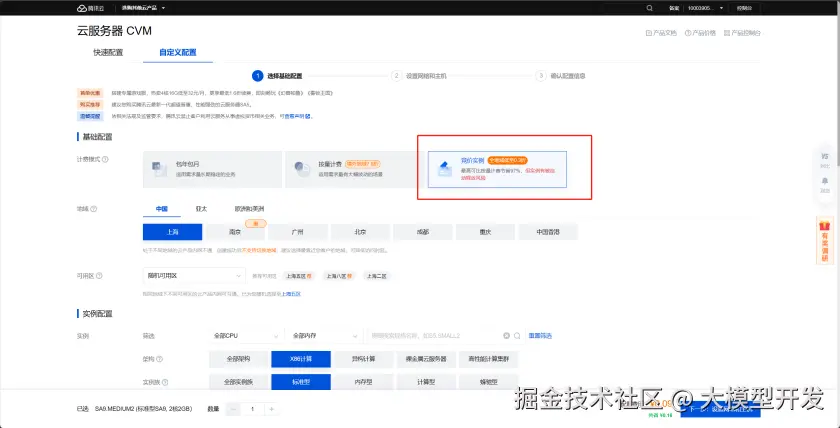Open 产品价格 pricing link

[x=700, y=33]
